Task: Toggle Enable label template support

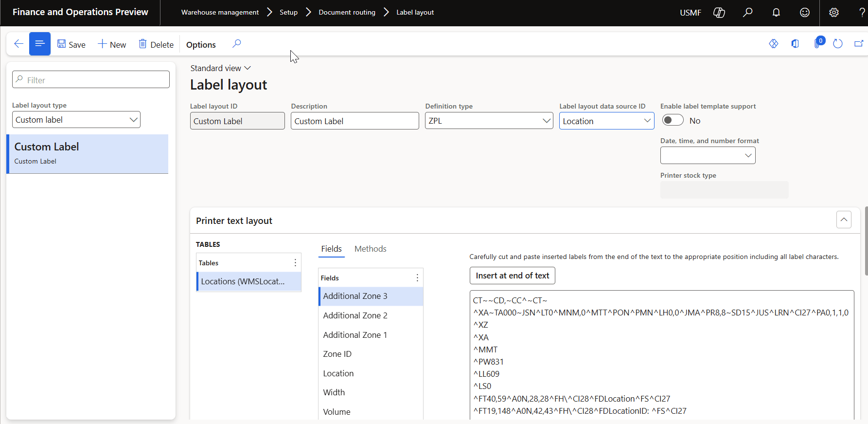Action: pos(673,120)
